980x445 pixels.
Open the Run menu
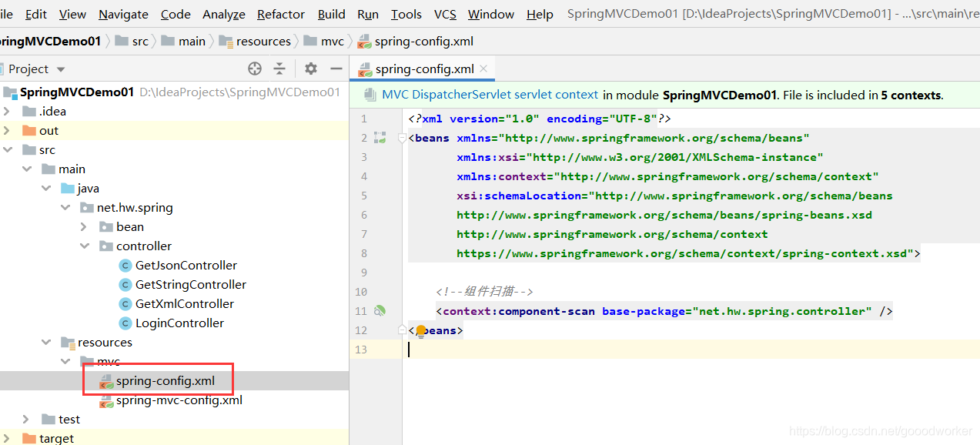click(368, 14)
